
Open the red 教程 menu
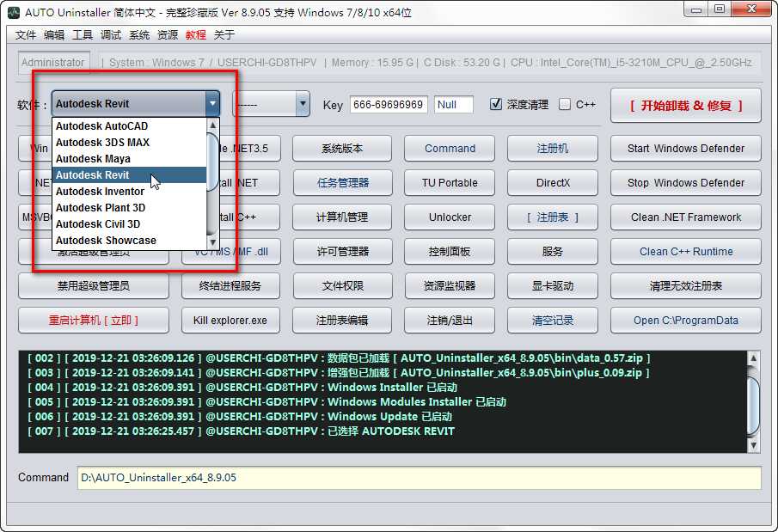[x=195, y=34]
